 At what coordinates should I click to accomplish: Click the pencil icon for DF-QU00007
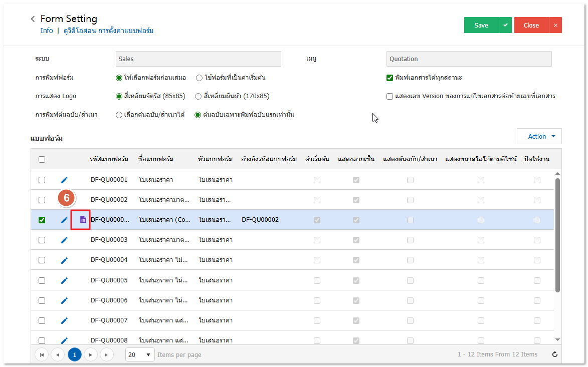click(x=64, y=320)
